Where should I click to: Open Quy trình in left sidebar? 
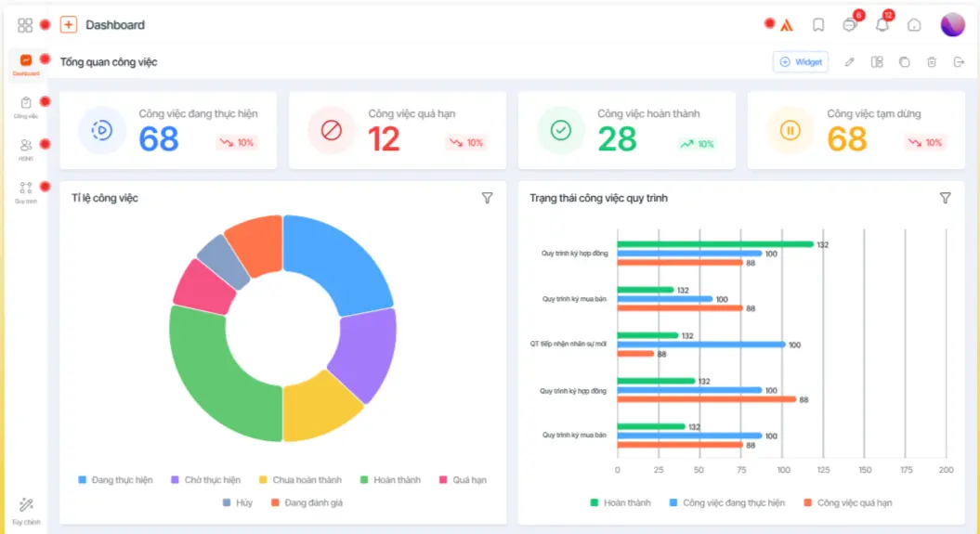tap(26, 192)
